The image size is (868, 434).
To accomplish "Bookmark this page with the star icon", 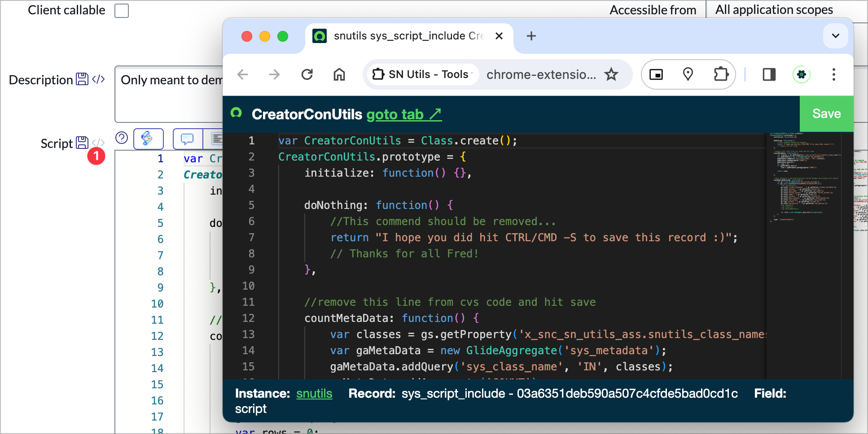I will tap(611, 74).
